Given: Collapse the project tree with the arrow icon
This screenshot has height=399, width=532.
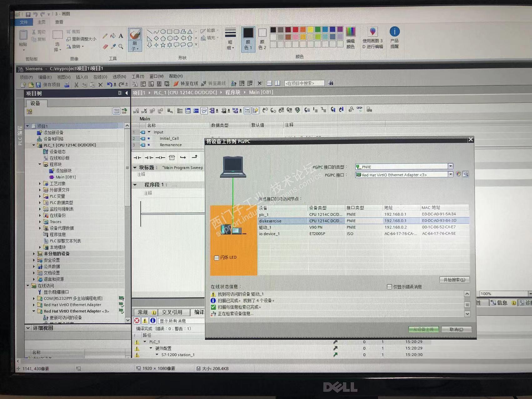Looking at the screenshot, I should (126, 93).
